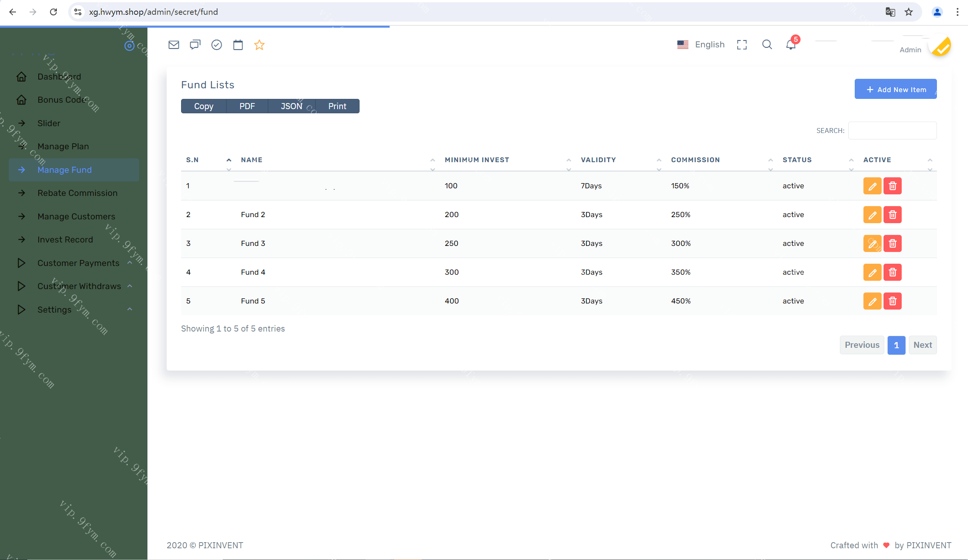Toggle fullscreen mode icon
This screenshot has width=968, height=560.
coord(742,45)
